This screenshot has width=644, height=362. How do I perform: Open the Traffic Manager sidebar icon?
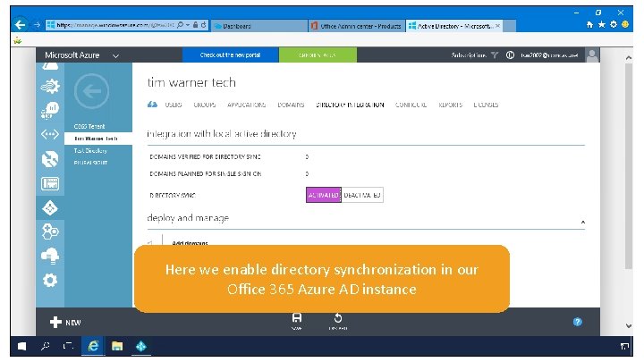[50, 159]
